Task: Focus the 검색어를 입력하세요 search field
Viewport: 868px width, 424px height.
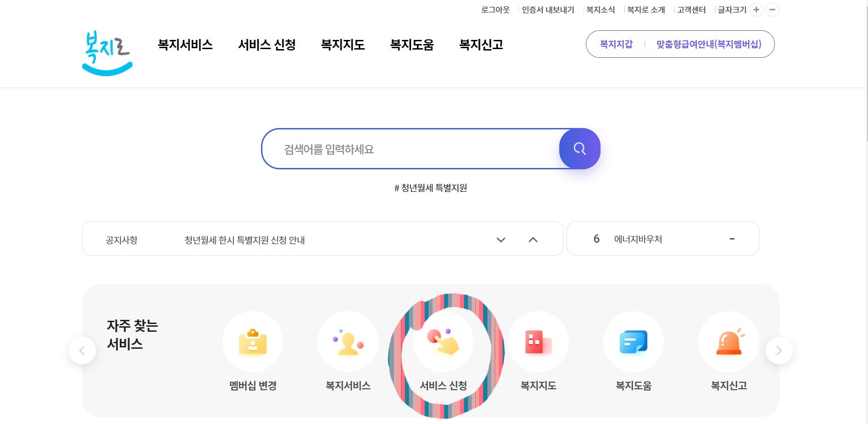Action: point(411,149)
